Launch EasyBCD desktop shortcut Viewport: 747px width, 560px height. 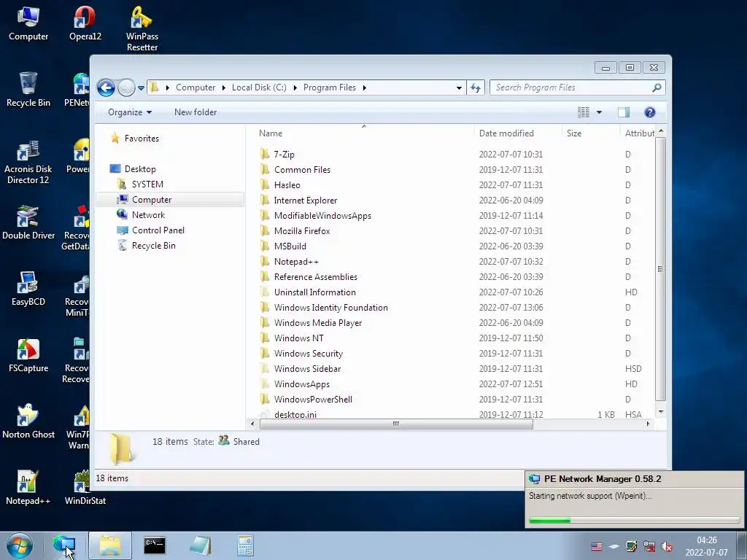click(28, 289)
